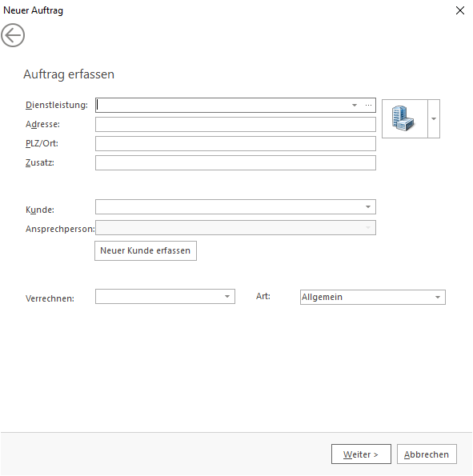Expand the Kunde dropdown arrow
473x476 pixels.
(368, 206)
